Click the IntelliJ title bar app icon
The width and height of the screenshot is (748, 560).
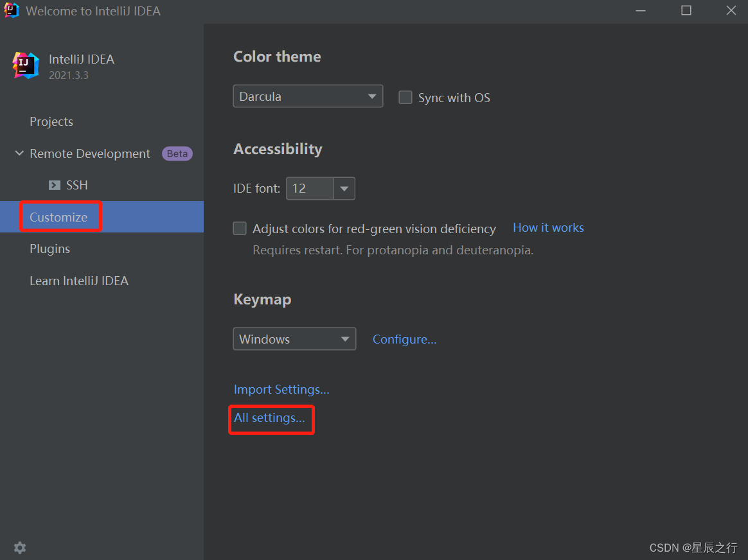click(x=11, y=10)
